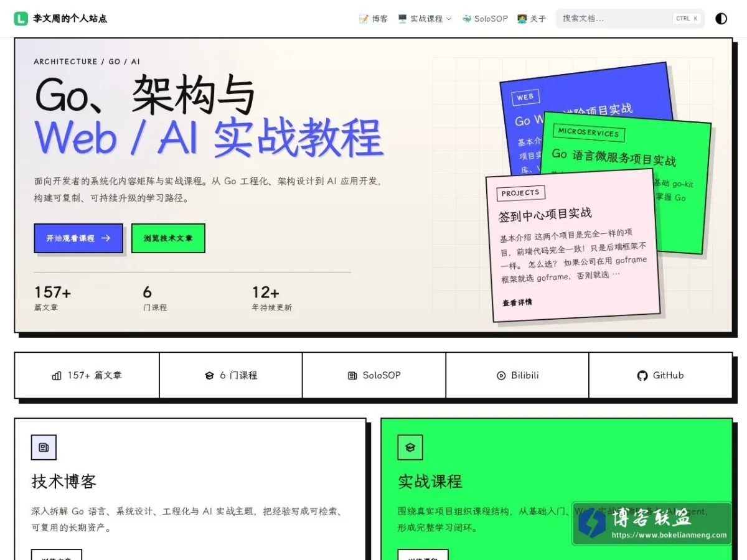Click 查看详情 on the projects card
The image size is (747, 560).
[x=517, y=302]
